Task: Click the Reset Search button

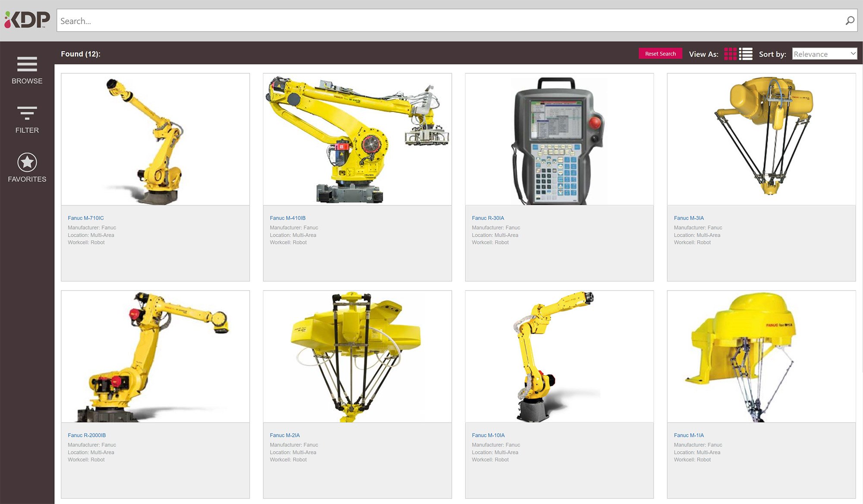Action: pyautogui.click(x=660, y=53)
